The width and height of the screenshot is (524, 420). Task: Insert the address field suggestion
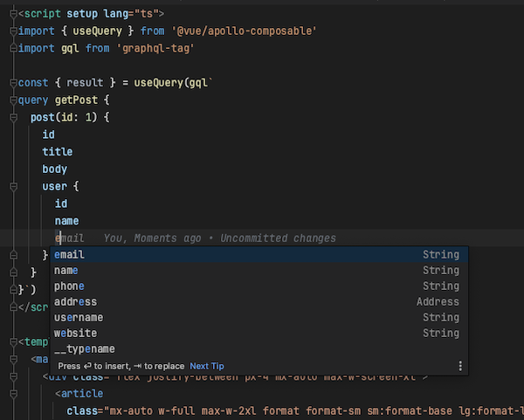(76, 302)
